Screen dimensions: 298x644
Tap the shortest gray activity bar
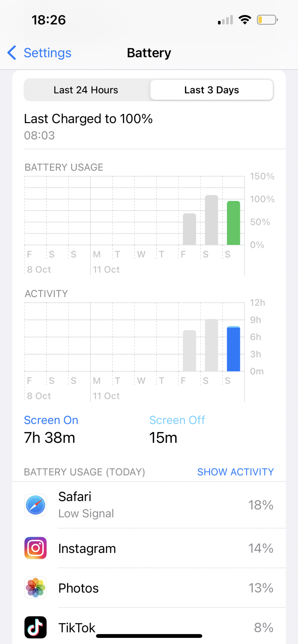(189, 351)
